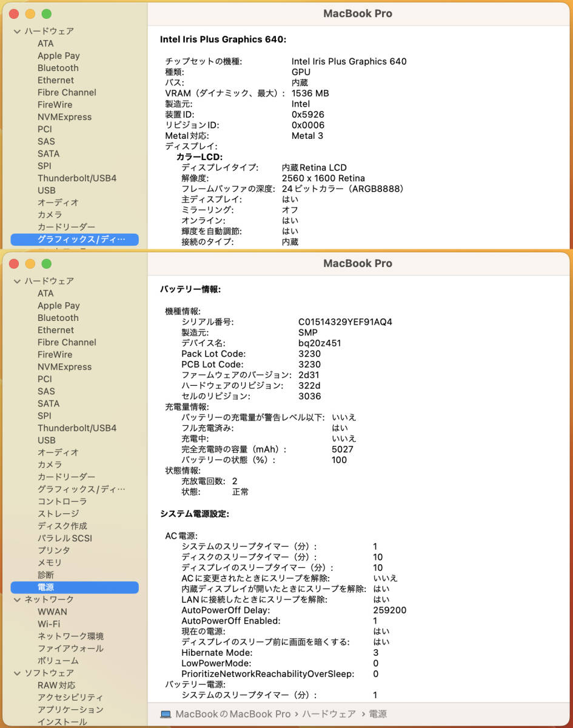Image resolution: width=573 pixels, height=728 pixels.
Task: Select カードリーダー in top window sidebar
Action: tap(66, 227)
